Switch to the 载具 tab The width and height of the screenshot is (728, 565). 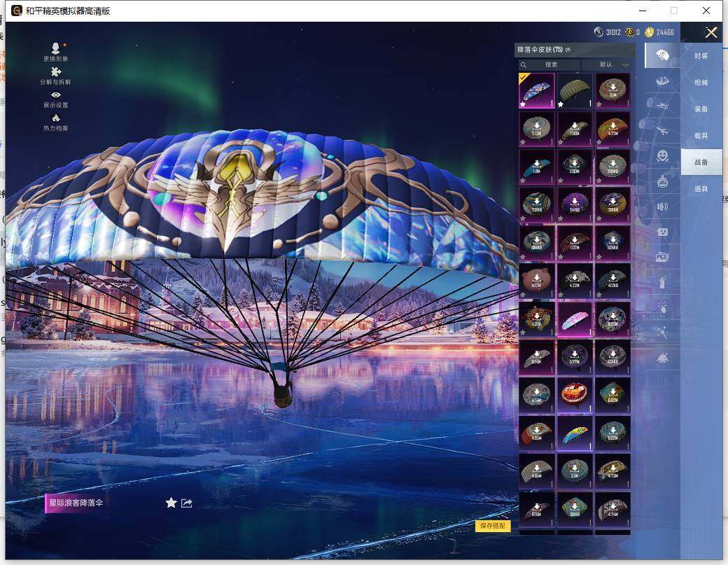pos(701,136)
